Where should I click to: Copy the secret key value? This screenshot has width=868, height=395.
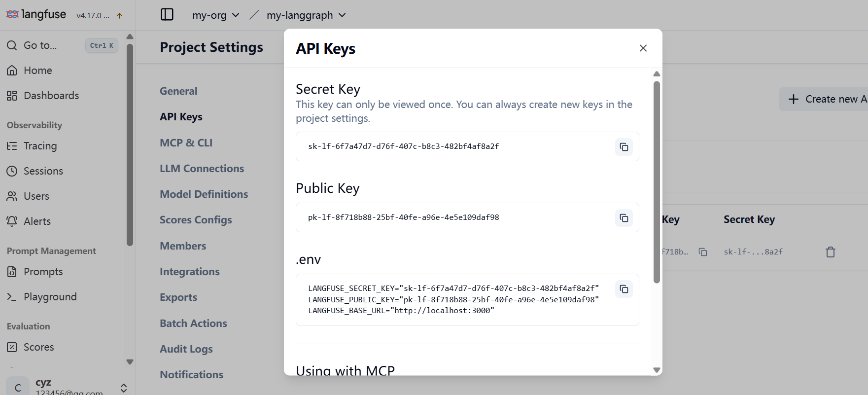[624, 147]
